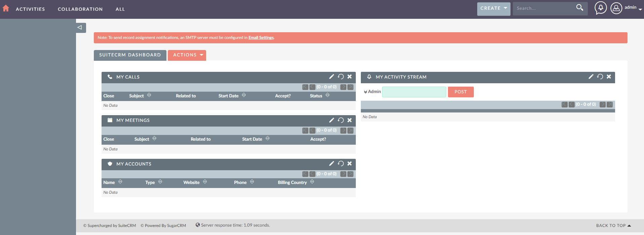Click the server response time text
This screenshot has height=235, width=644.
[235, 225]
